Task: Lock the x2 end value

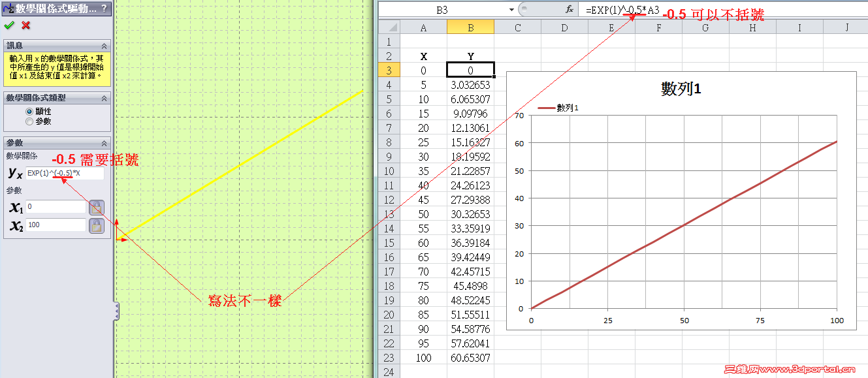Action: (x=97, y=226)
